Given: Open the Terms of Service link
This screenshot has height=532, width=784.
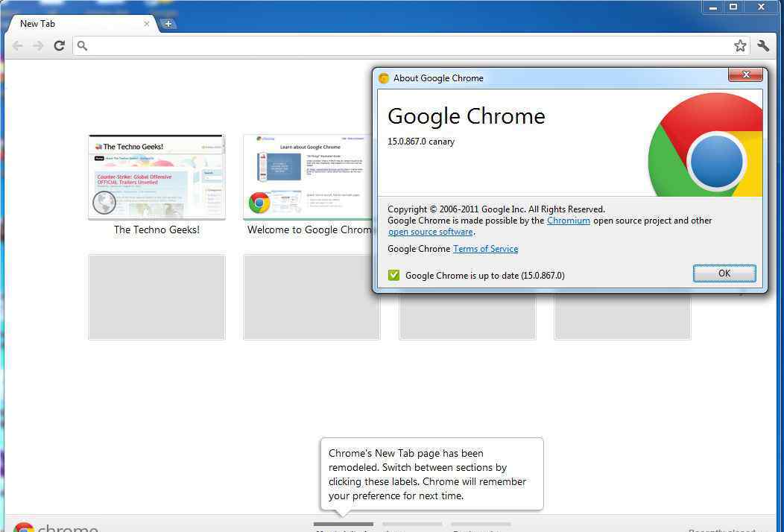Looking at the screenshot, I should (485, 249).
